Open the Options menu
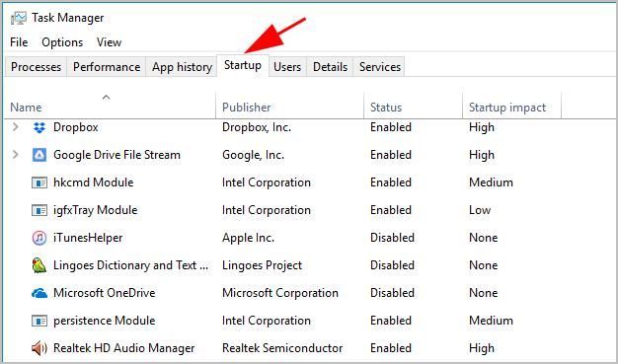Image resolution: width=618 pixels, height=364 pixels. [62, 42]
